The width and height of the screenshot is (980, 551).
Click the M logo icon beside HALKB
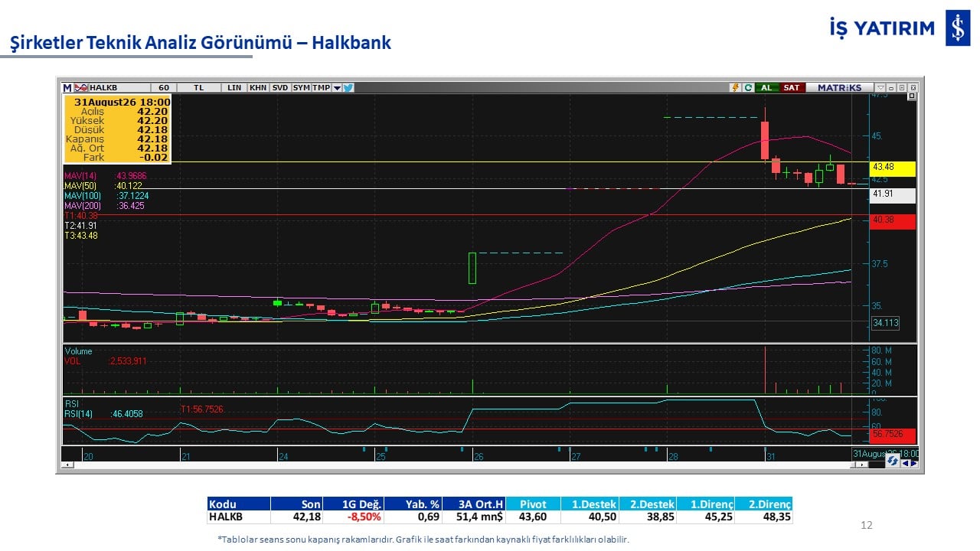tap(67, 87)
